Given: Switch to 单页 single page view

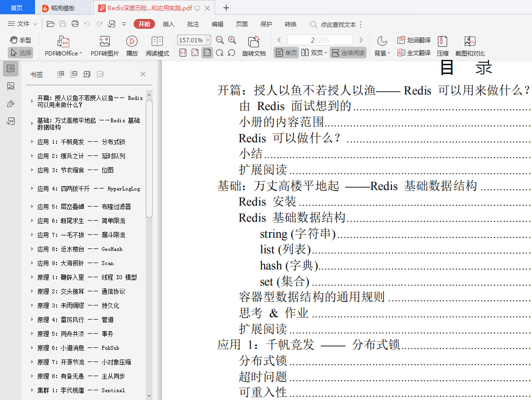Looking at the screenshot, I should (x=286, y=53).
